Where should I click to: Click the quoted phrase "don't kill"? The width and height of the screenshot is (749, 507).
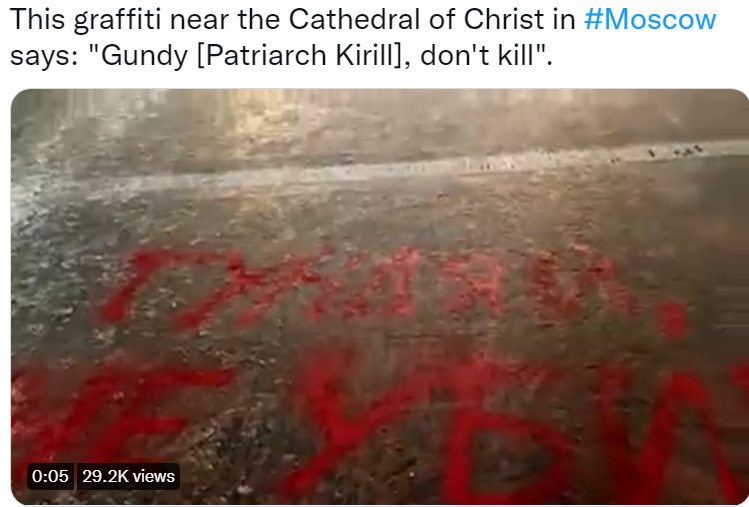(483, 56)
